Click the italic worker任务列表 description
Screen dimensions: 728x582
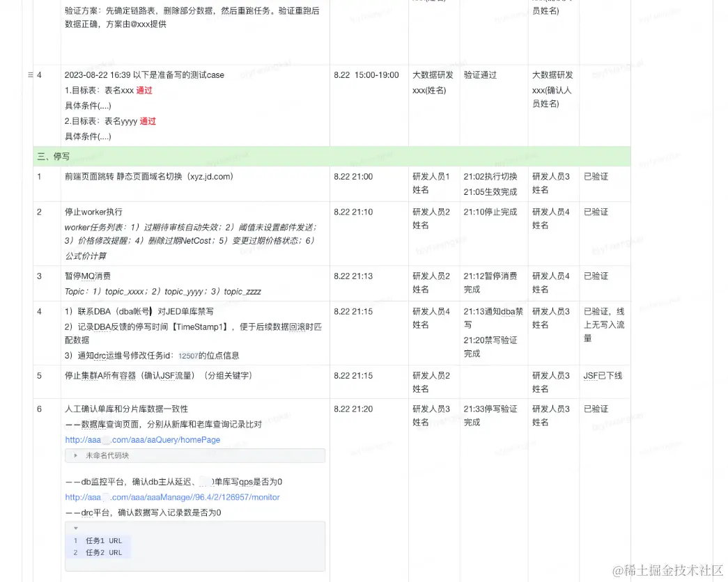coord(191,242)
